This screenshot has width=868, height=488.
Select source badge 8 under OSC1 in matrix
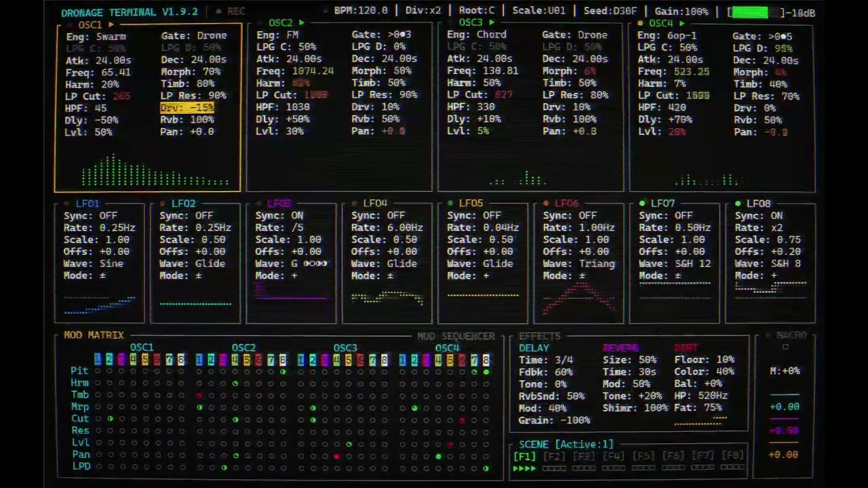click(x=181, y=360)
